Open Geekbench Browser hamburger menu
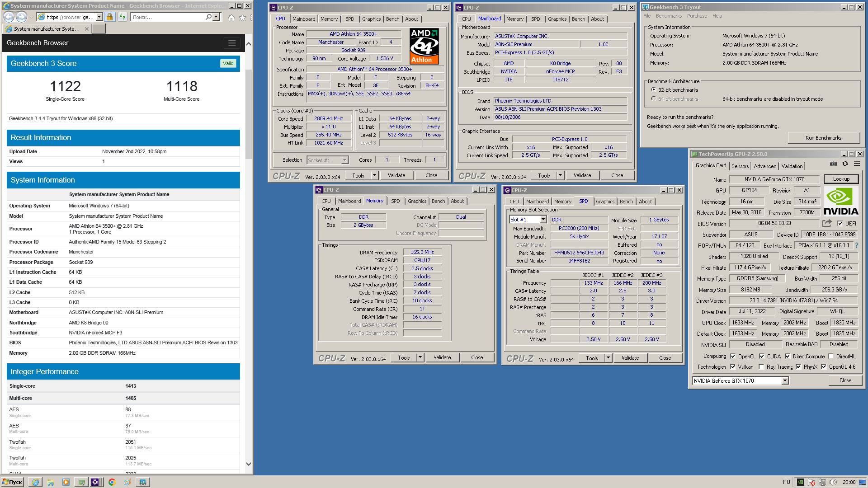 point(232,43)
